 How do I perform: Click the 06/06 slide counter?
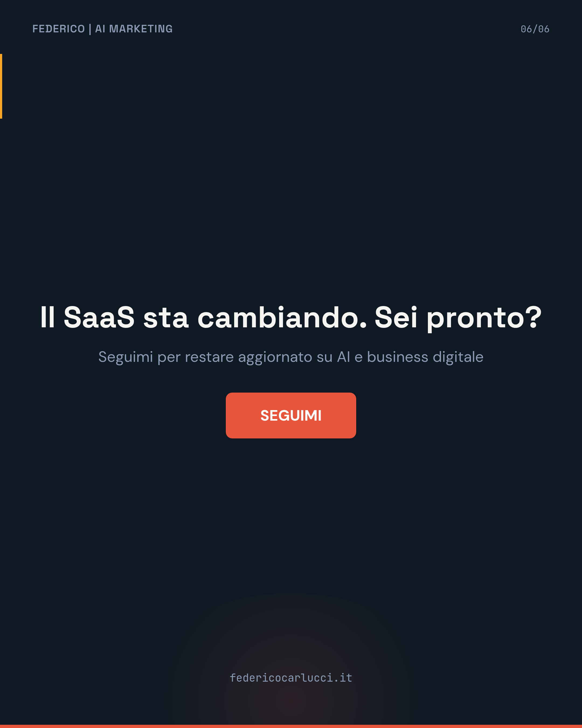[535, 29]
